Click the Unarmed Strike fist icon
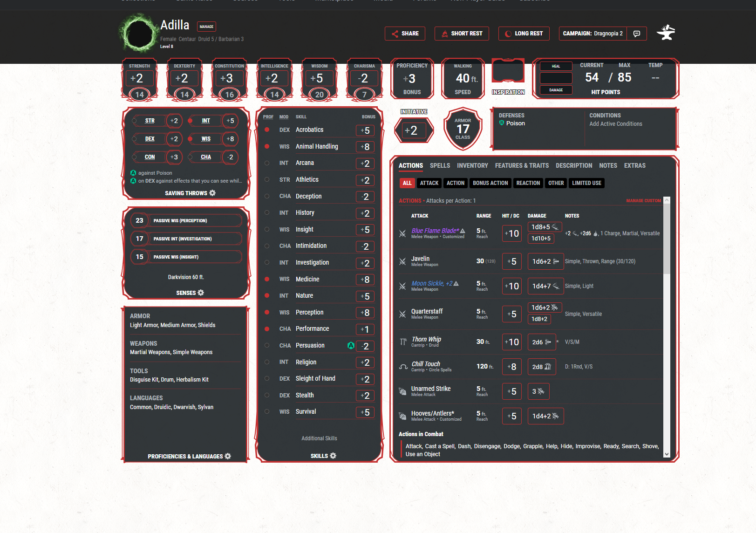This screenshot has height=533, width=756. [402, 391]
